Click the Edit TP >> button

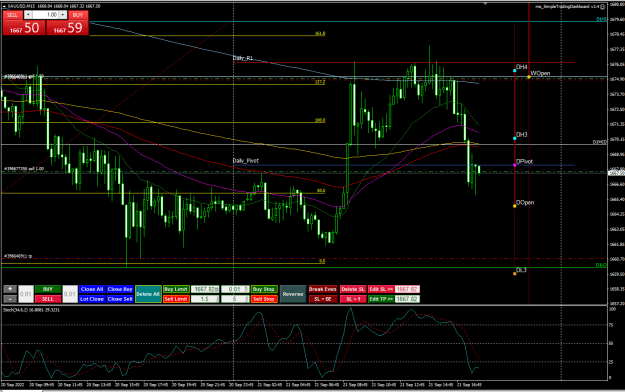click(381, 299)
